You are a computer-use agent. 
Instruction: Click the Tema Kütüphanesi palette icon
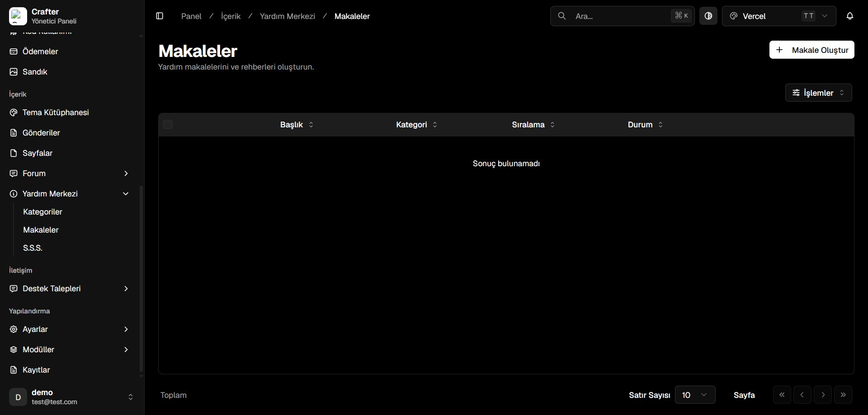tap(14, 112)
